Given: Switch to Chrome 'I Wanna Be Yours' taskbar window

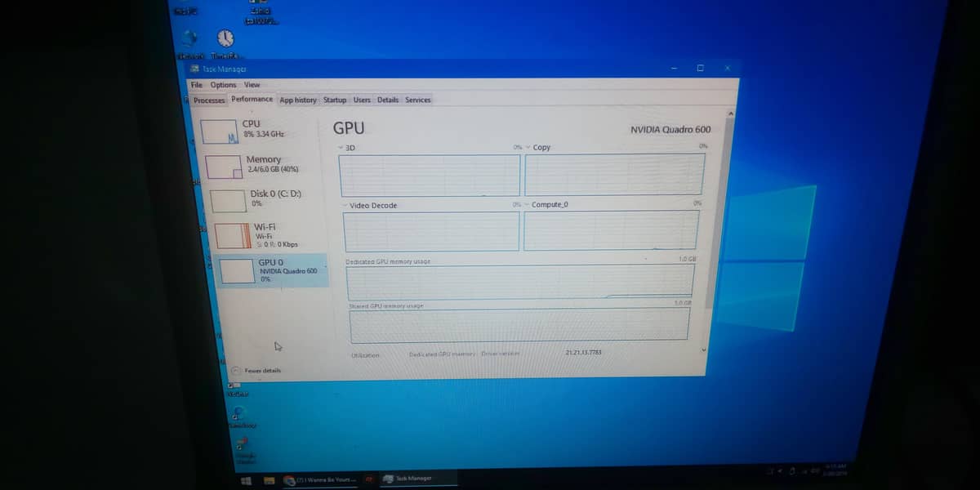Looking at the screenshot, I should [x=321, y=479].
